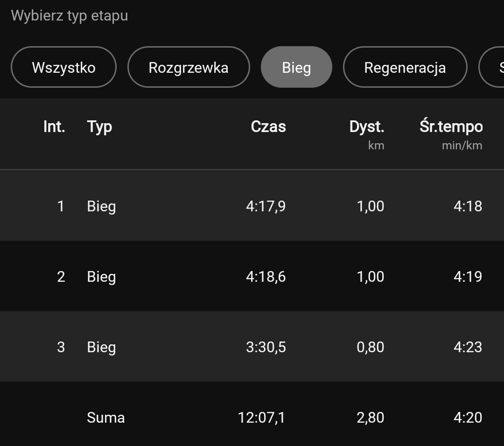Click interval number 3 in the table
The image size is (504, 446).
tap(61, 347)
